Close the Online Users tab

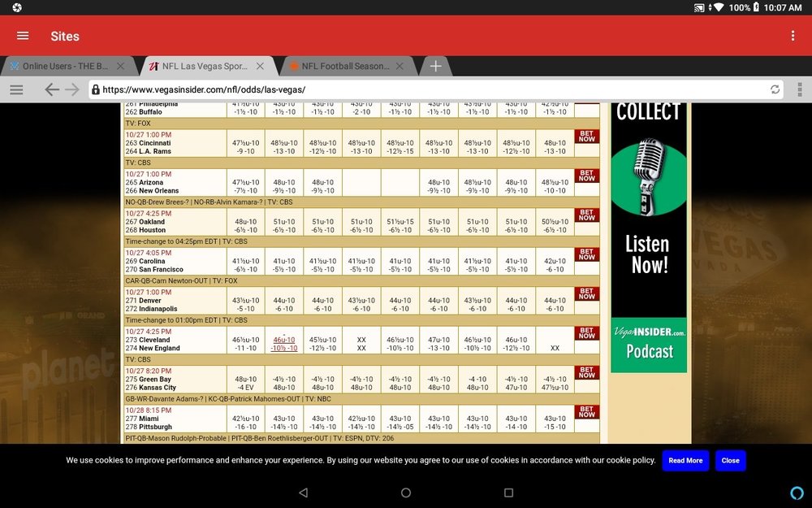120,67
